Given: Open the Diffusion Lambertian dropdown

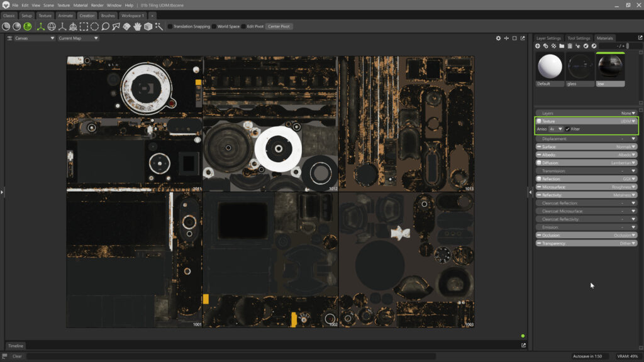Looking at the screenshot, I should [x=623, y=163].
